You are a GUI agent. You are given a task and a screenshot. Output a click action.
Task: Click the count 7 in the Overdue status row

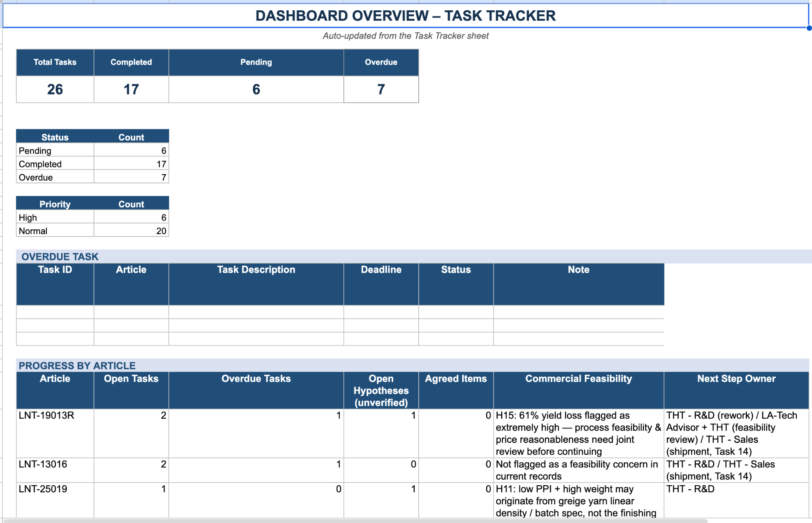[x=131, y=177]
